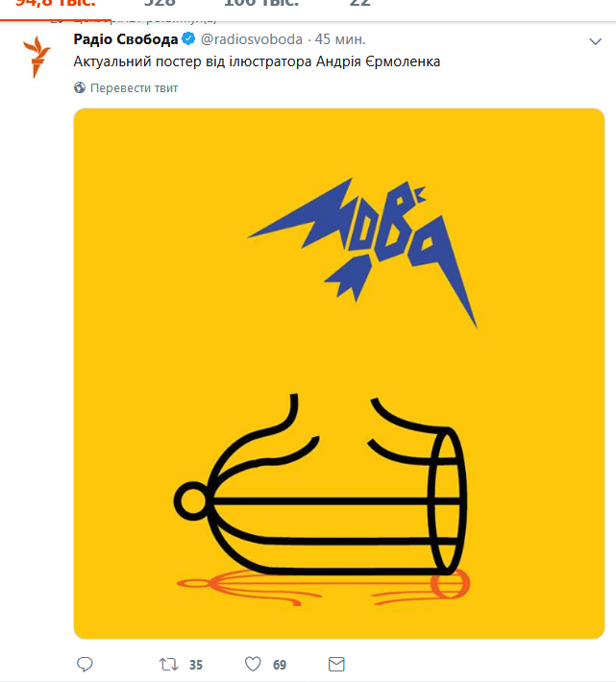Click the @radiosvoboda handle
Viewport: 616px width, 682px height.
252,39
